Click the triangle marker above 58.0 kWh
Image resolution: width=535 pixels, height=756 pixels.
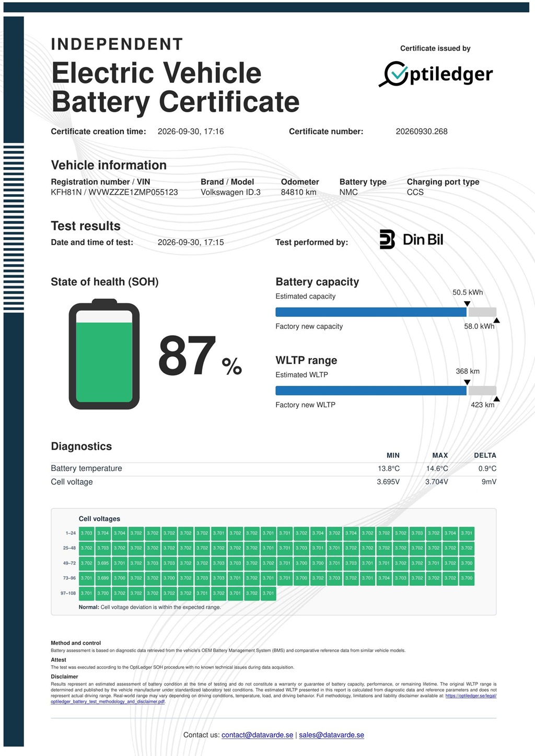point(496,321)
